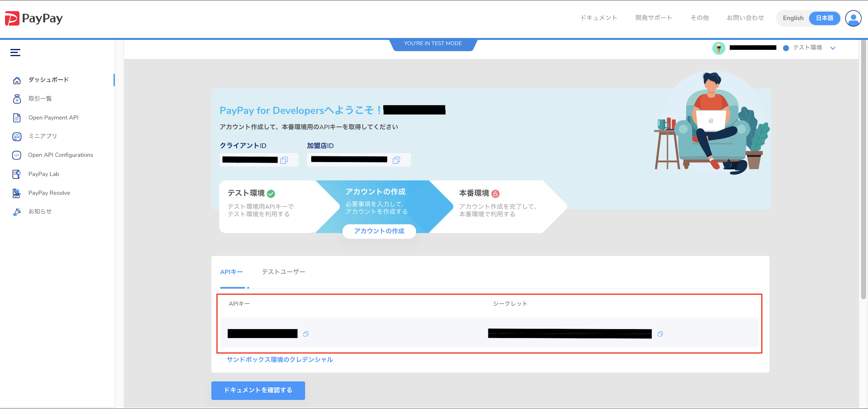Open the hamburger navigation menu
The height and width of the screenshot is (409, 868).
(15, 52)
